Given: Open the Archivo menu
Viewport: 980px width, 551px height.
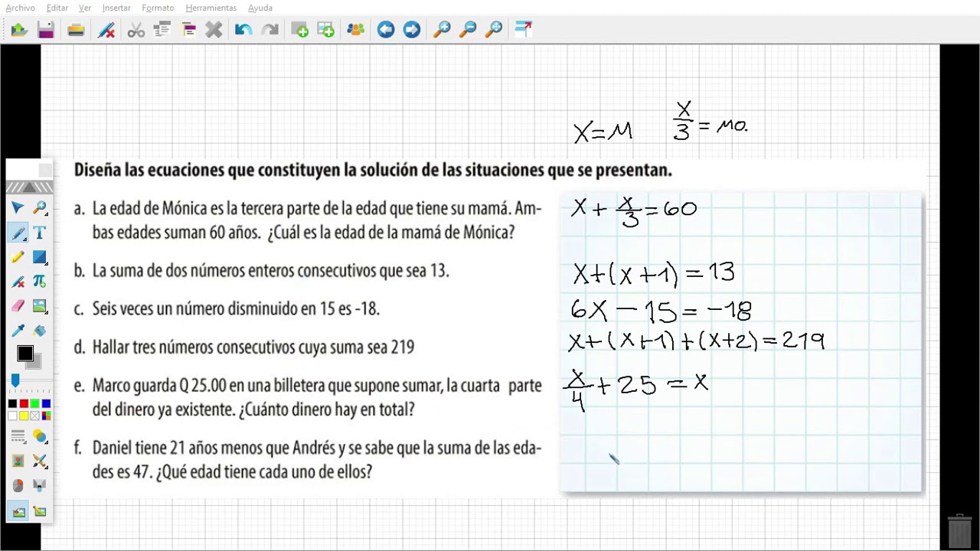Looking at the screenshot, I should (x=20, y=8).
